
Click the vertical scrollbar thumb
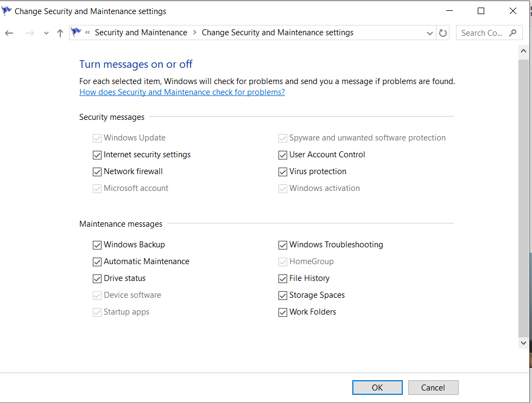523,199
